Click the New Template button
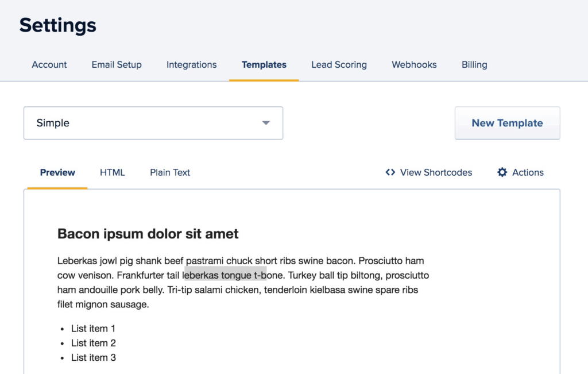 [508, 123]
